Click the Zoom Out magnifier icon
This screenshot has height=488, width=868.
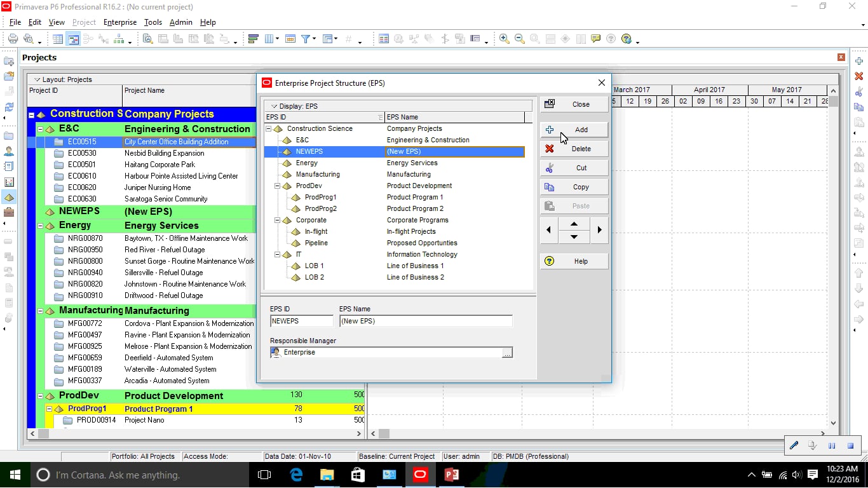[519, 39]
